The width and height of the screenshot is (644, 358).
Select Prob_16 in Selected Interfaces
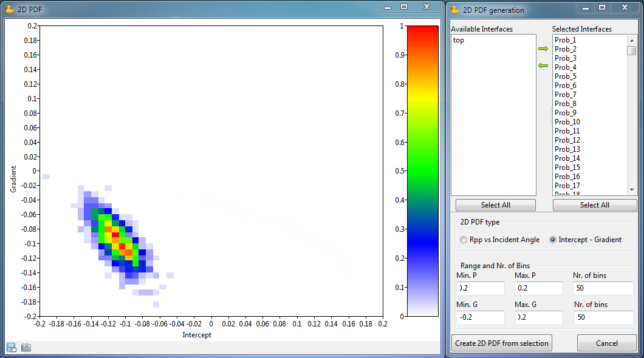click(x=567, y=177)
